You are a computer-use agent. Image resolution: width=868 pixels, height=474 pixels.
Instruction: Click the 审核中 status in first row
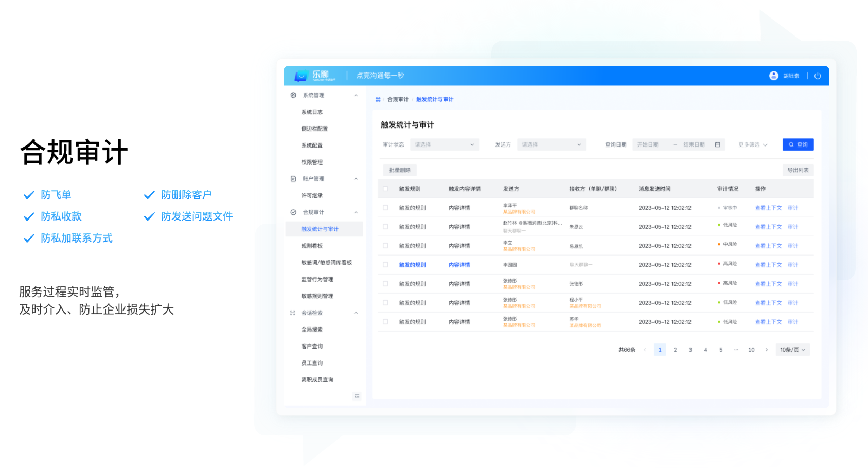(x=728, y=208)
